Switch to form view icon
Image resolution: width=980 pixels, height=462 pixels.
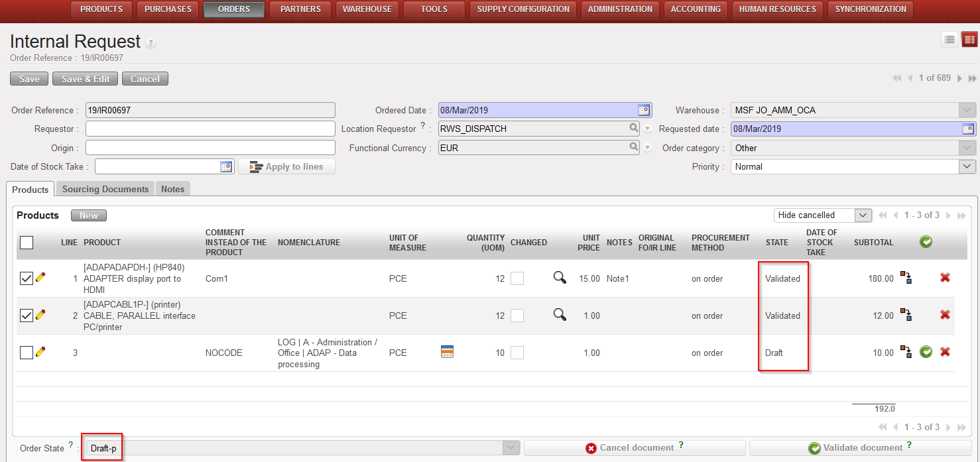coord(969,40)
